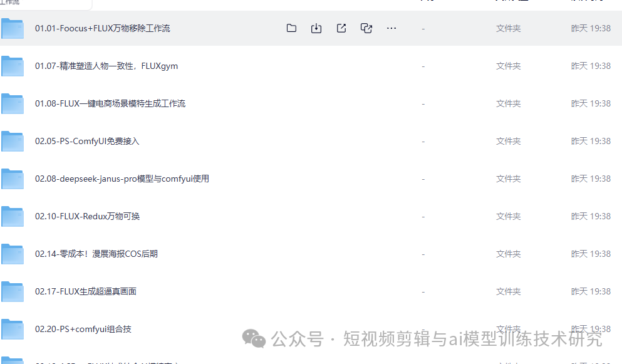Click the 昨天 19:38 timestamp on first row
The height and width of the screenshot is (364, 622).
coord(591,28)
